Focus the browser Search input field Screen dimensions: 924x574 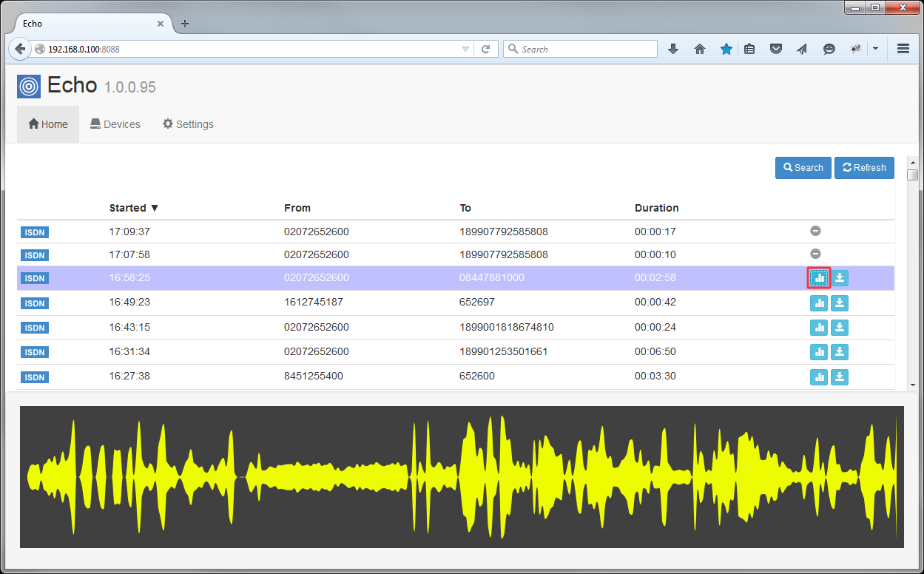pos(580,49)
